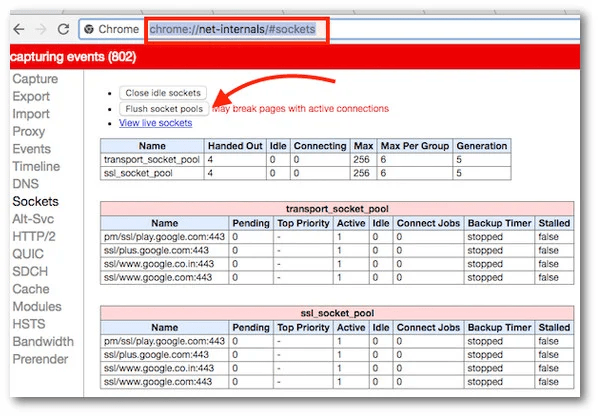This screenshot has height=416, width=599.
Task: Click the capturing events (802) status bar
Action: coord(295,57)
